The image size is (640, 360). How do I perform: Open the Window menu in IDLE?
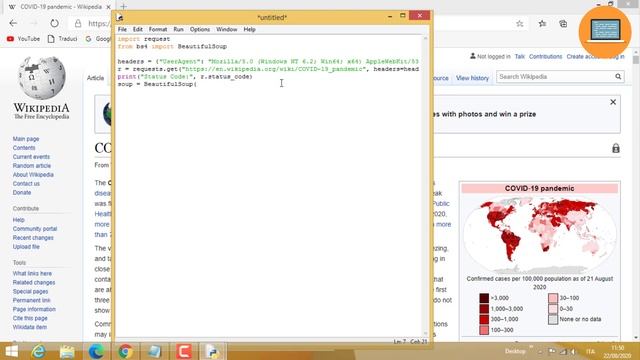tap(227, 29)
